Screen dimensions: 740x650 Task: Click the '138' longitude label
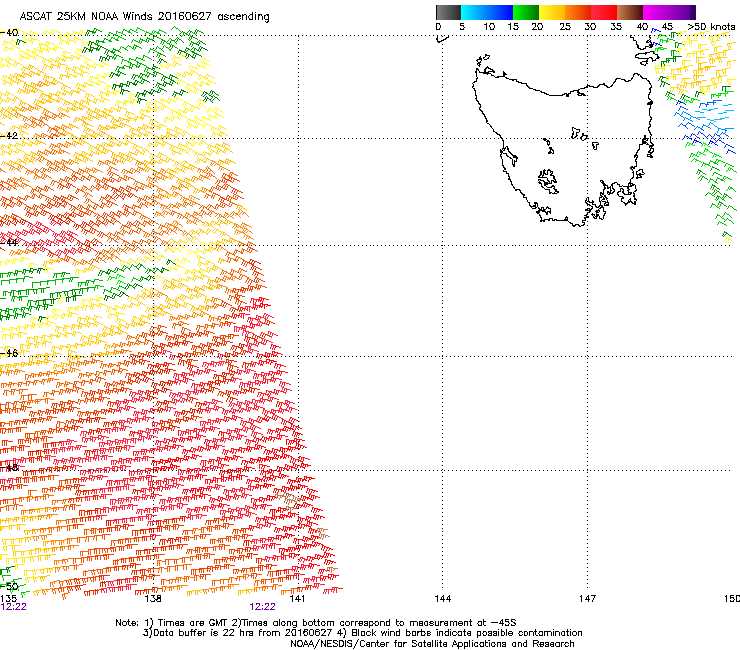(153, 599)
